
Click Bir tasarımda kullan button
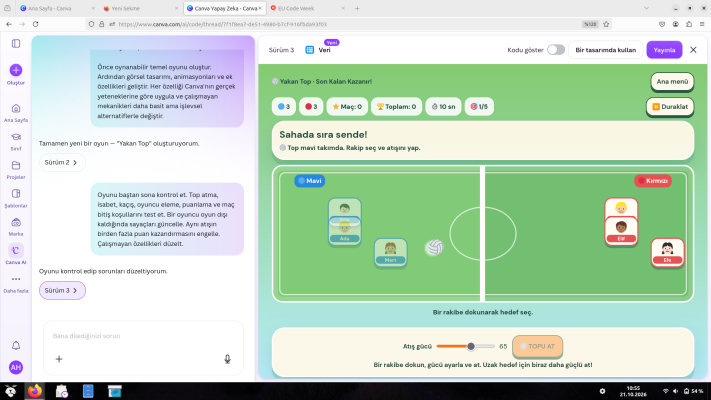605,50
